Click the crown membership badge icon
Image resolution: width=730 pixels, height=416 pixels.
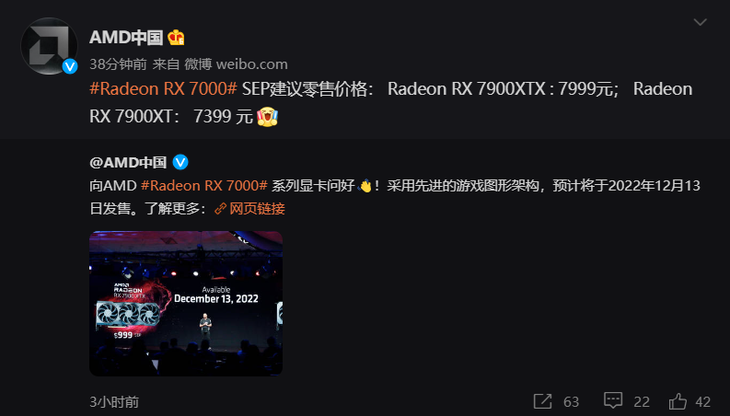click(176, 37)
